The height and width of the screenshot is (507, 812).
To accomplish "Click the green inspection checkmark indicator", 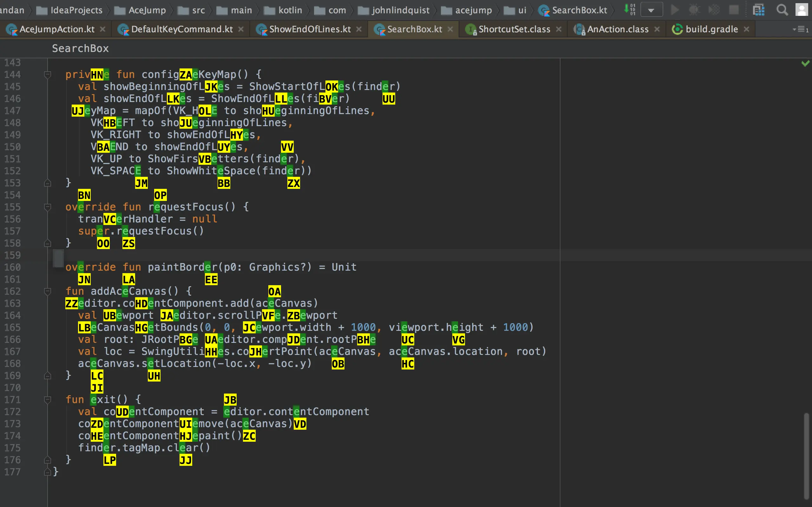I will (x=805, y=63).
